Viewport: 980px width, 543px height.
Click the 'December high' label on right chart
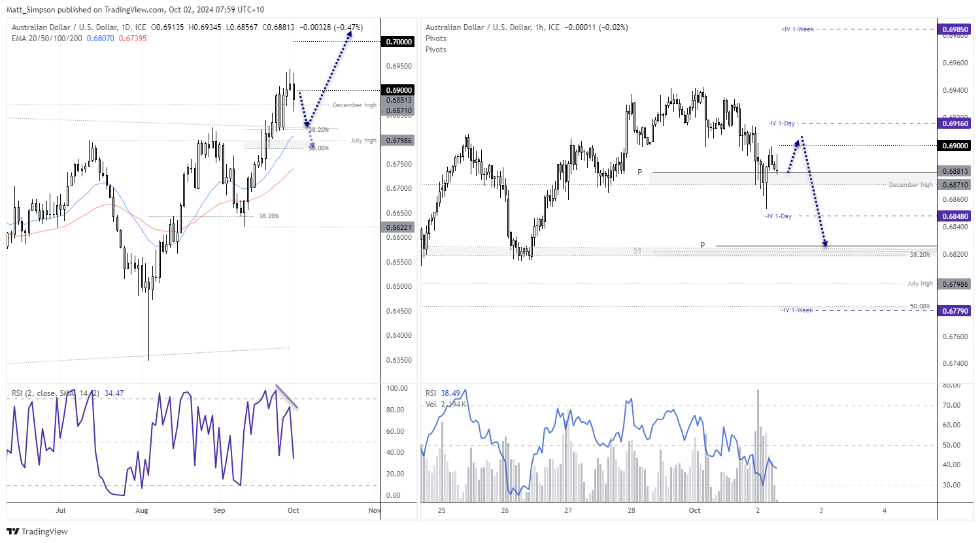pos(911,185)
